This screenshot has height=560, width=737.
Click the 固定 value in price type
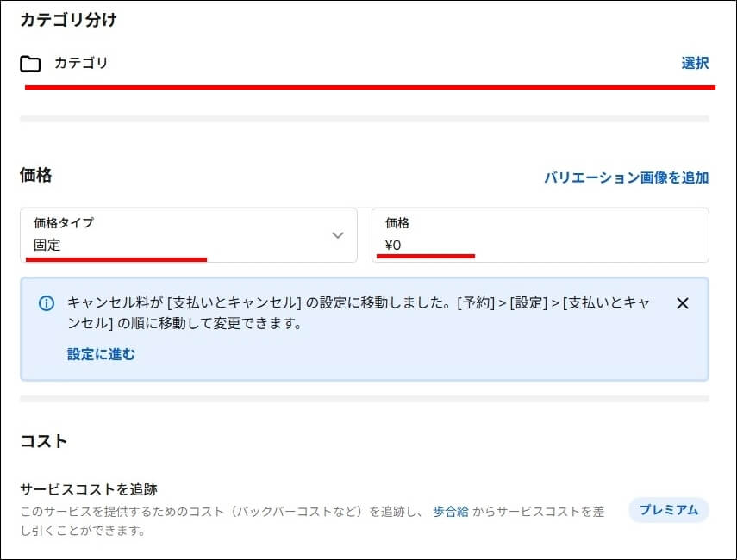click(x=47, y=245)
